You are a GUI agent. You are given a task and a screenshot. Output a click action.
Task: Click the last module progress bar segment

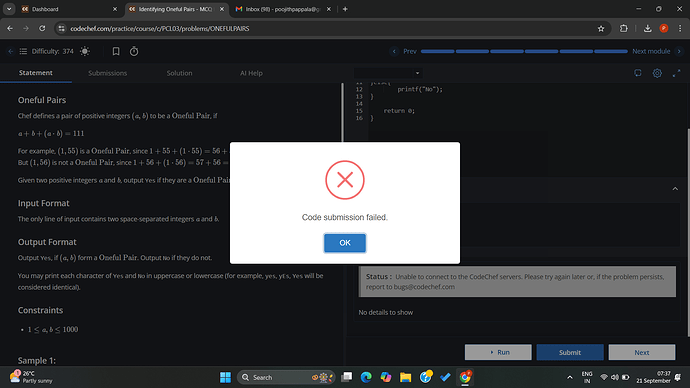pos(611,51)
